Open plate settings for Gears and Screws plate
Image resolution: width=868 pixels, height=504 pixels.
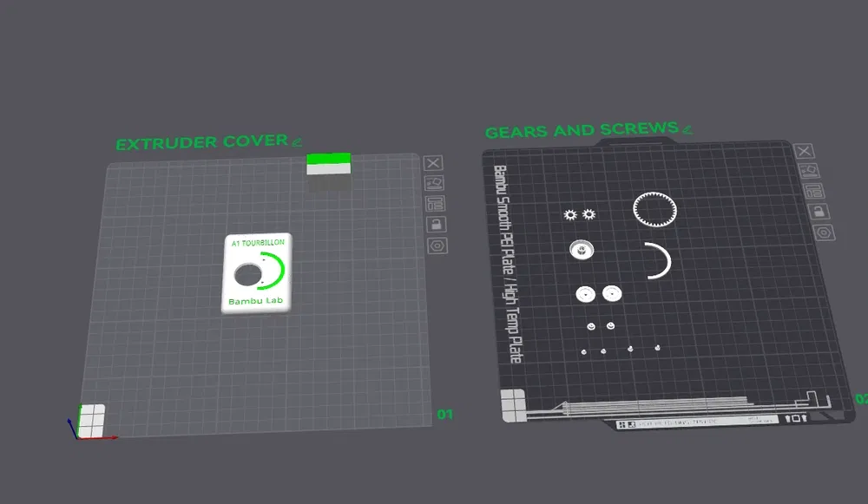[x=824, y=232]
